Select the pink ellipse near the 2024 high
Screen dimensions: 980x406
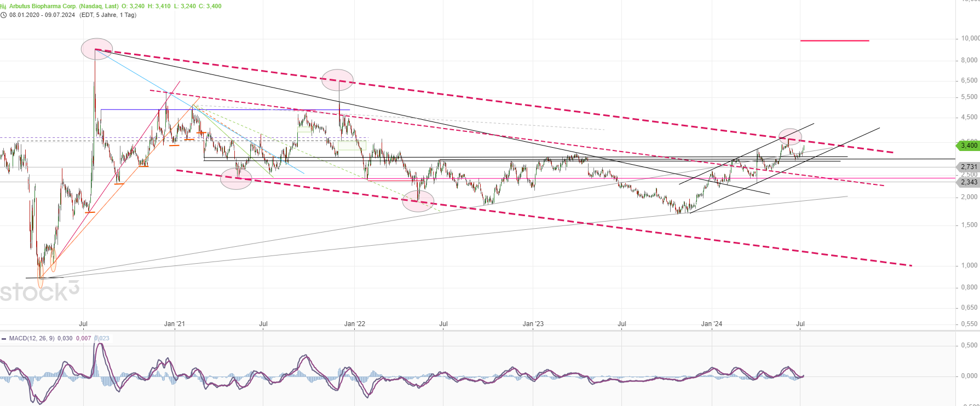[790, 136]
